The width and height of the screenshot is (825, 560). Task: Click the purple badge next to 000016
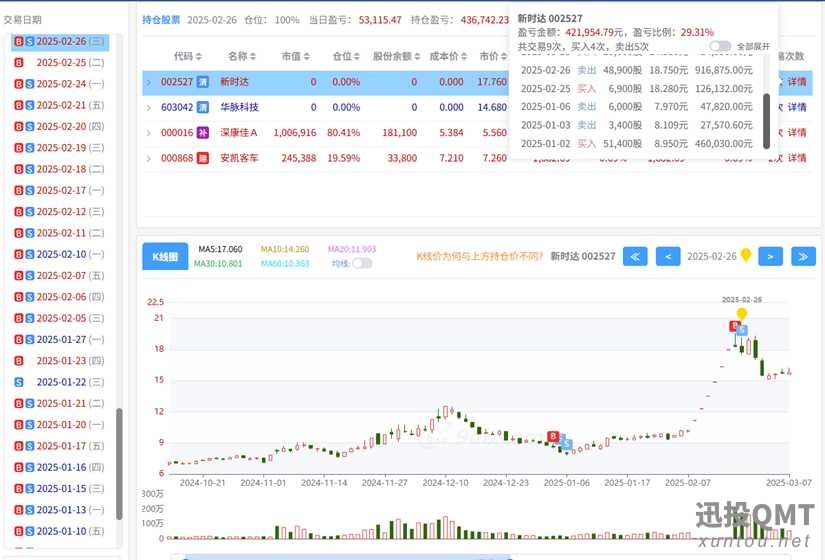point(203,133)
